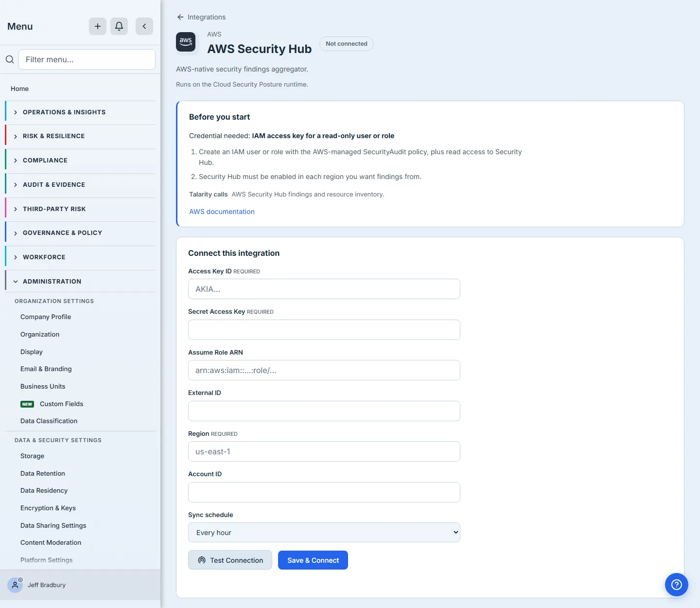This screenshot has height=608, width=700.
Task: Open Display settings
Action: pyautogui.click(x=32, y=352)
